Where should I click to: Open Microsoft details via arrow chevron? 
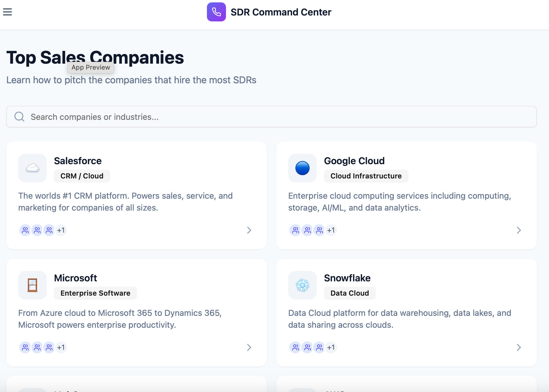coord(249,347)
